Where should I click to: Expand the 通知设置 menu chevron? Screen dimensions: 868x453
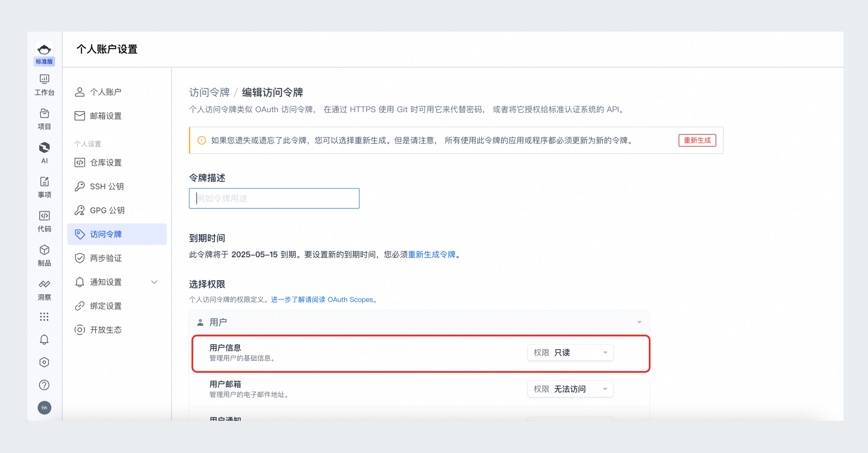pos(154,282)
